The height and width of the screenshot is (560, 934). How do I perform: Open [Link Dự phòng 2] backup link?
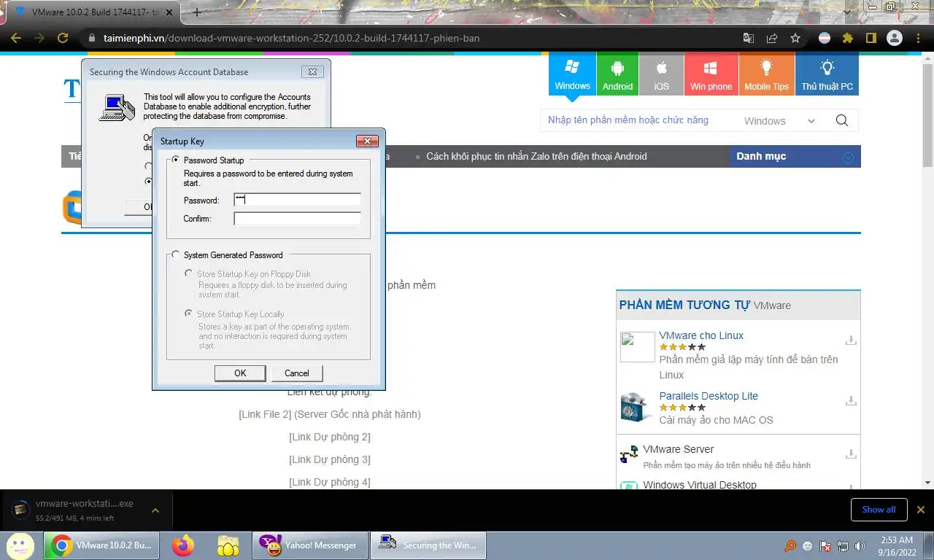click(330, 437)
